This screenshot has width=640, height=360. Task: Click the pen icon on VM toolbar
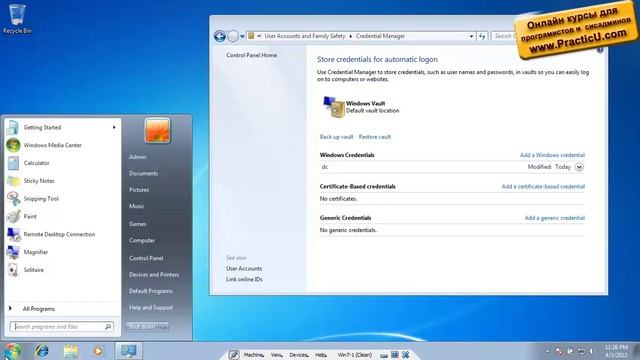coord(233,355)
